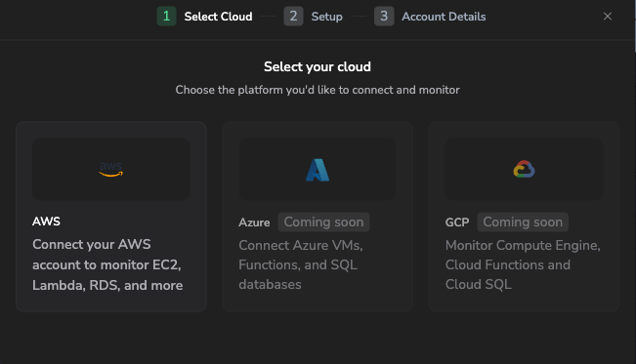Viewport: 636px width, 364px height.
Task: Go to the Setup step
Action: 327,17
